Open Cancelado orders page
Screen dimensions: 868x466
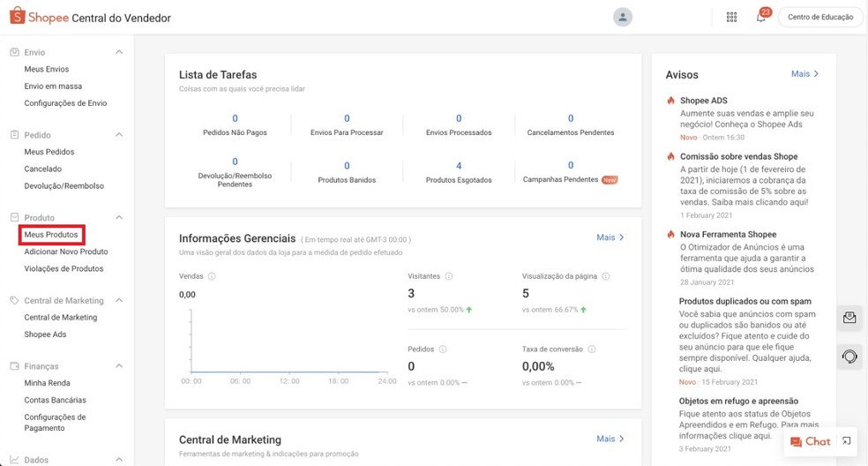point(42,169)
